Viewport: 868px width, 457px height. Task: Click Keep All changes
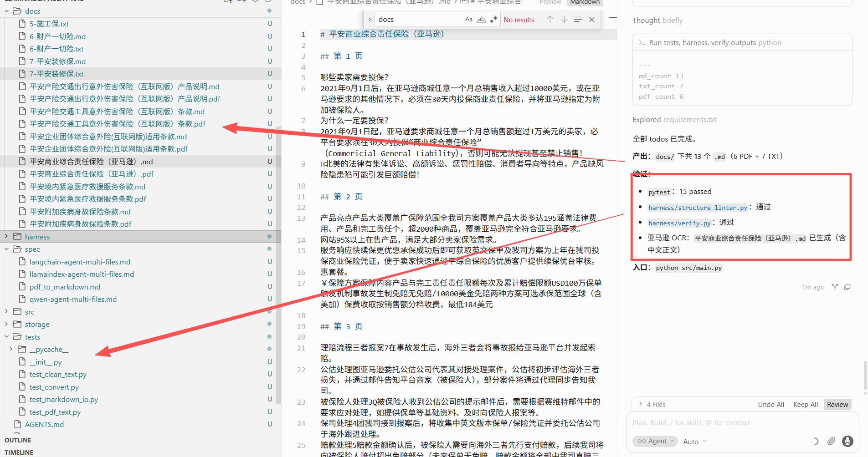[806, 405]
